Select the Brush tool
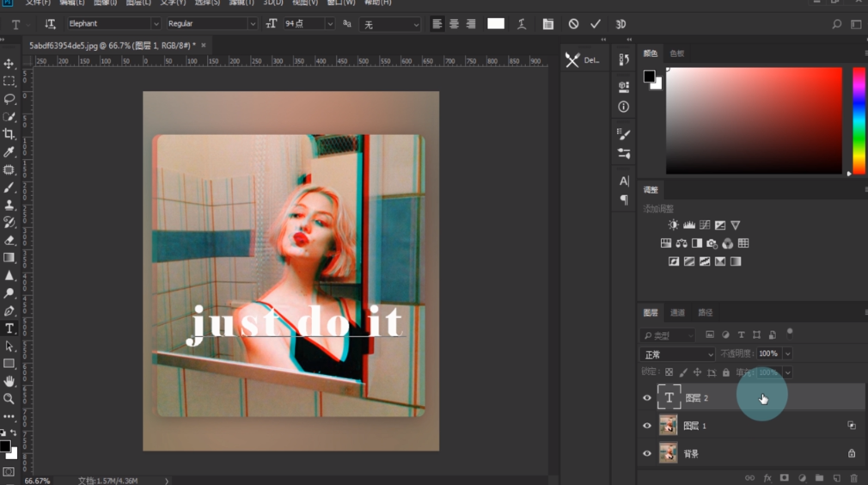 pos(9,187)
